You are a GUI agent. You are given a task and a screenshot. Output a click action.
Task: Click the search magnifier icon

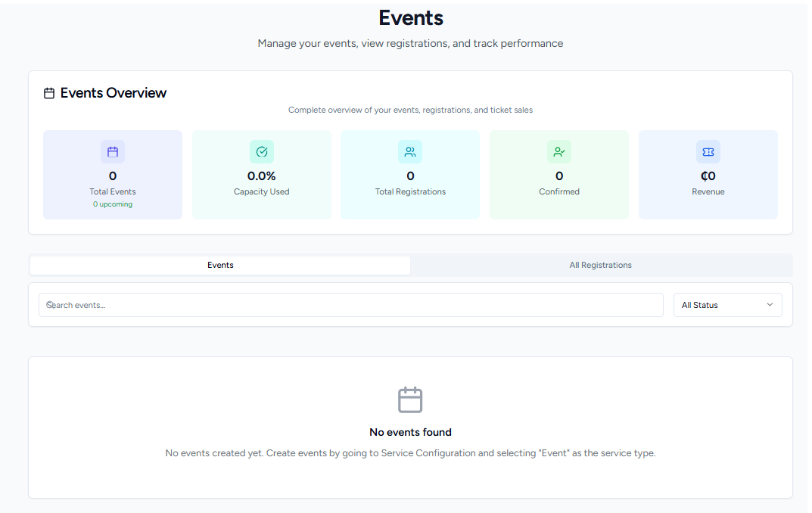(51, 305)
